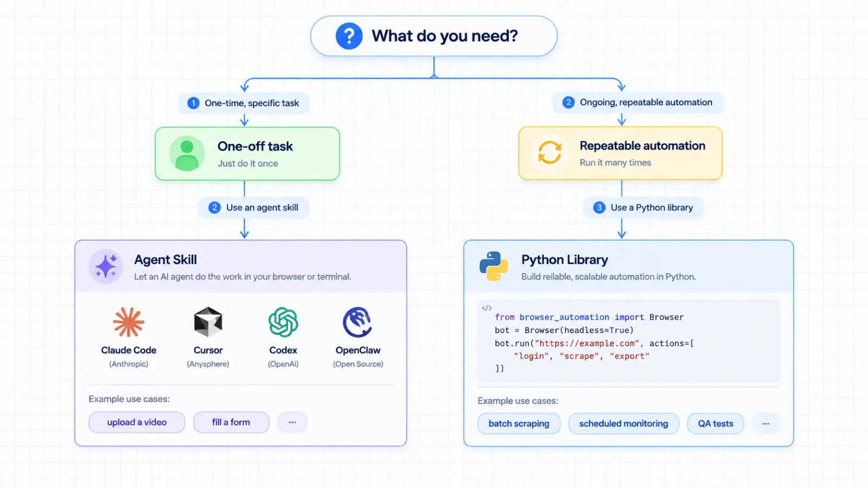This screenshot has height=488, width=868.
Task: Click the 'Use an agent skill' label
Action: pyautogui.click(x=262, y=208)
